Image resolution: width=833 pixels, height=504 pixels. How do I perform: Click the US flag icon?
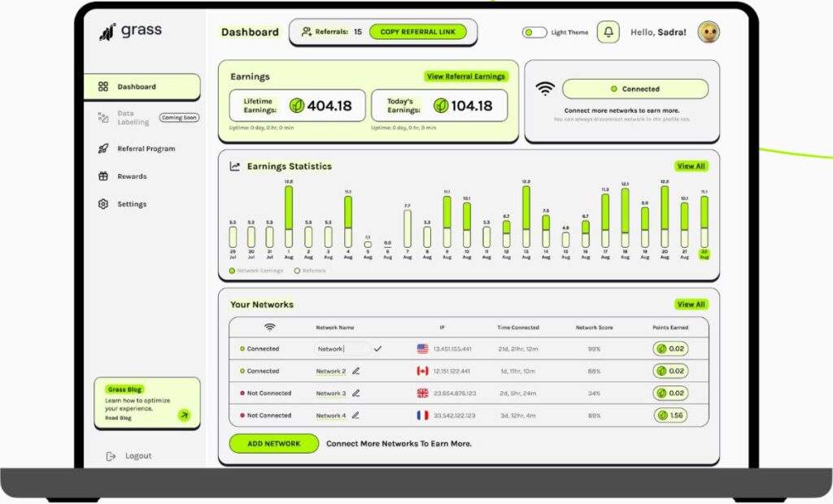422,349
